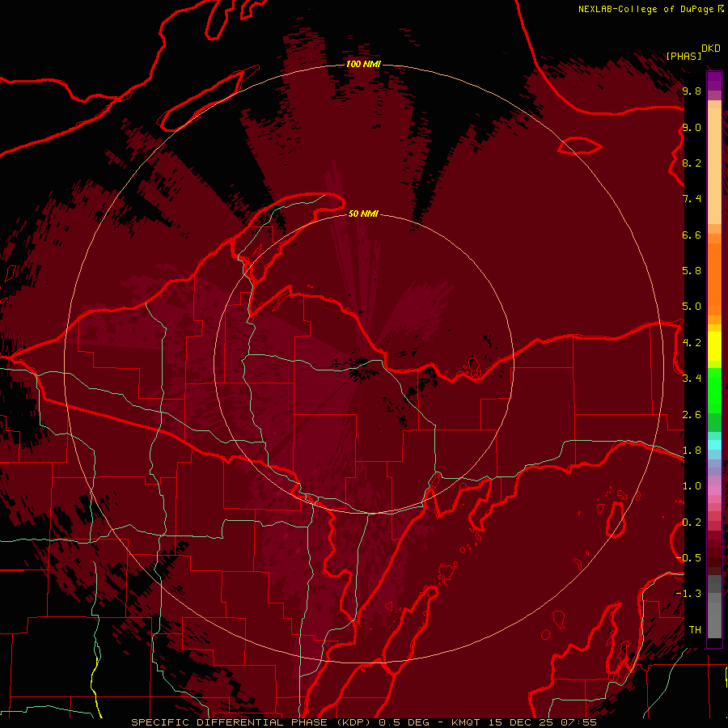Click the (KDP) abbreviation in the caption
This screenshot has width=728, height=728.
click(x=353, y=722)
